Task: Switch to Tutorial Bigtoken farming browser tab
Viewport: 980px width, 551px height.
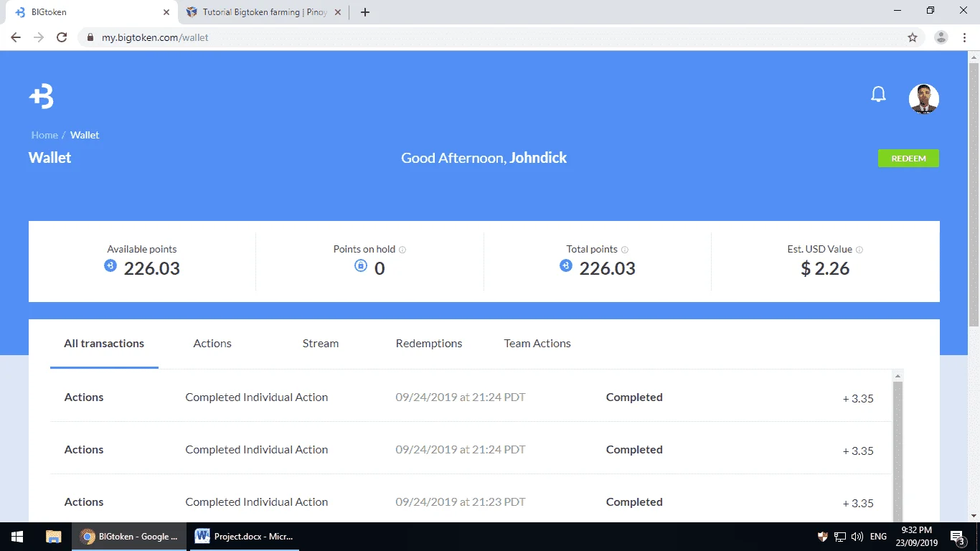Action: (264, 12)
